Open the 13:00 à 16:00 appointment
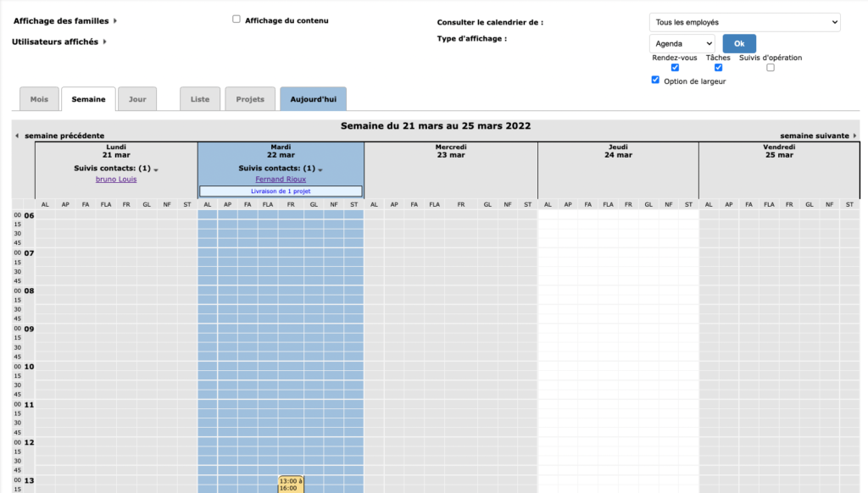This screenshot has height=493, width=868. (x=290, y=484)
